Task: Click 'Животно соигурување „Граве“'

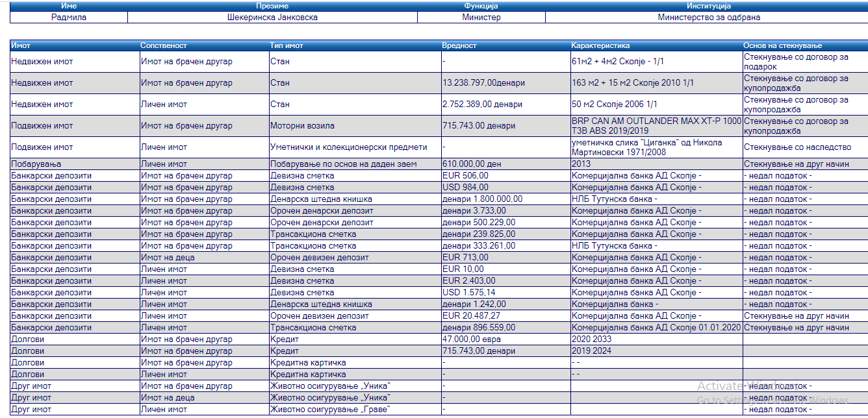Action: coord(330,410)
